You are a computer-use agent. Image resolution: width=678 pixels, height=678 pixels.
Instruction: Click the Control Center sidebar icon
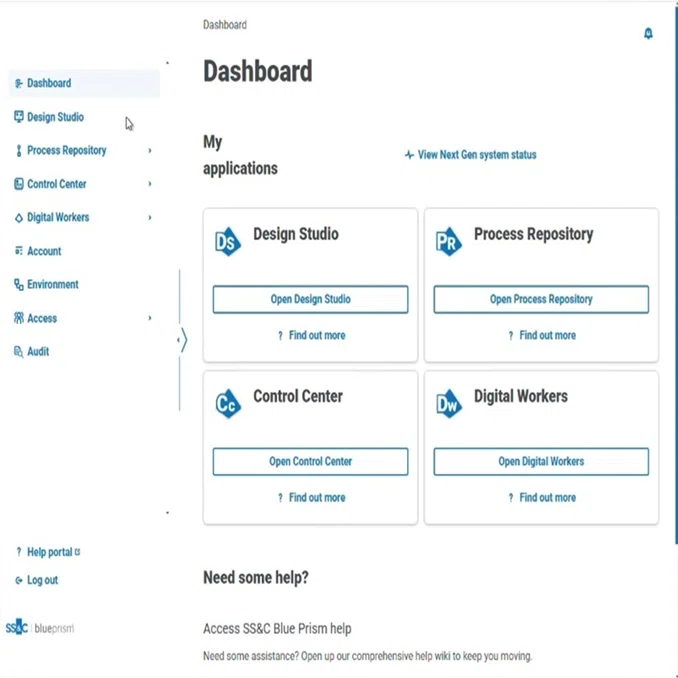(x=18, y=184)
